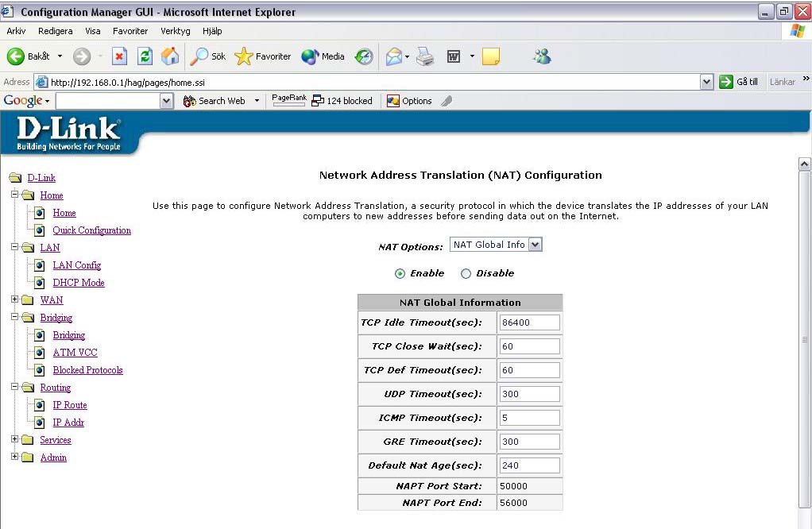
Task: Open the NAT Options dropdown
Action: click(496, 245)
